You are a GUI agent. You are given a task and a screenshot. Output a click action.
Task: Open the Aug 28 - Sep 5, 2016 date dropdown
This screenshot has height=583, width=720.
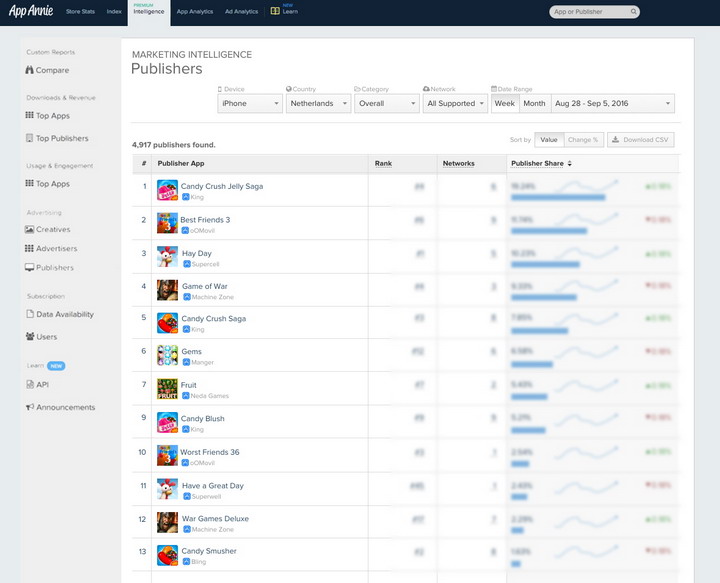(x=613, y=103)
